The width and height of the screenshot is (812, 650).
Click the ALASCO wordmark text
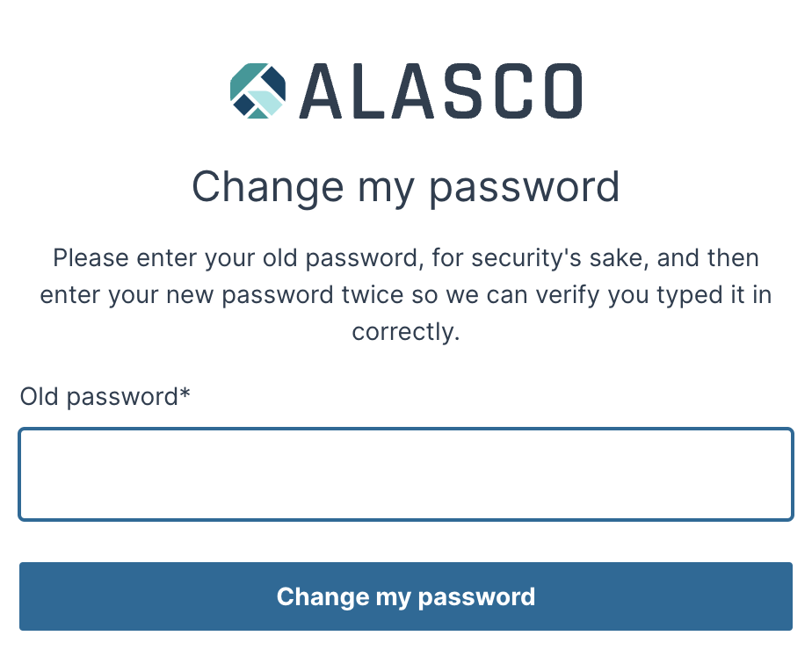(440, 91)
